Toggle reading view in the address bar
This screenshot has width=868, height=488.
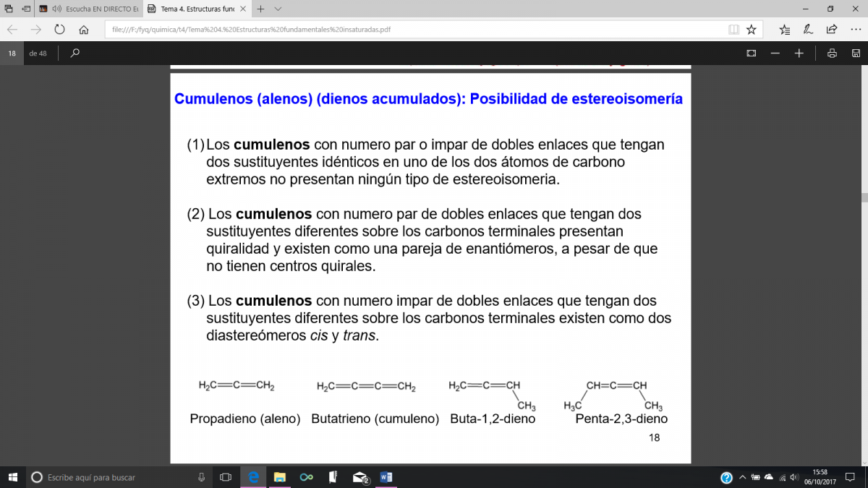click(733, 30)
